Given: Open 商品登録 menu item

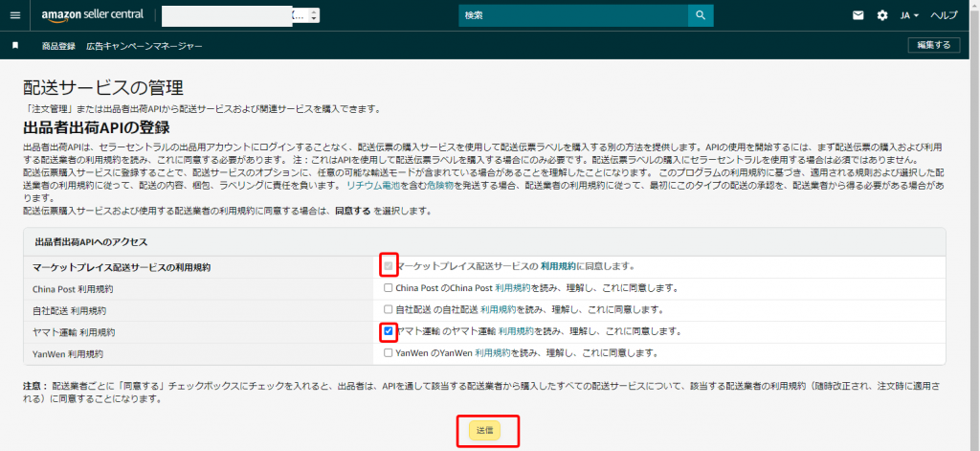Looking at the screenshot, I should coord(58,45).
